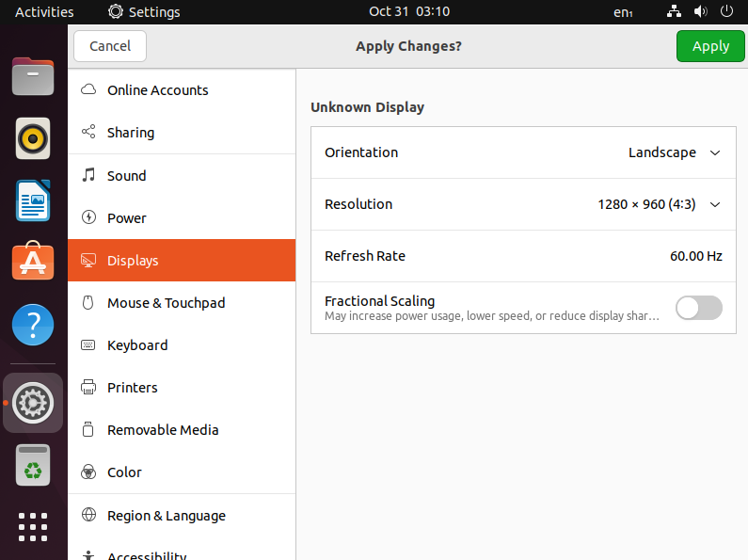Click the Settings app icon in top bar
Viewport: 748px width, 560px height.
pyautogui.click(x=116, y=11)
